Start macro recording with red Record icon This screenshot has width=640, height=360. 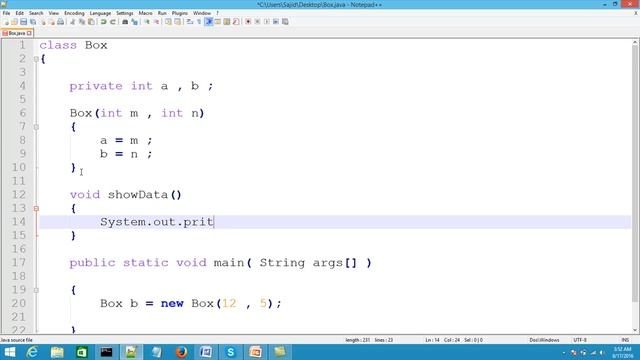(x=248, y=22)
